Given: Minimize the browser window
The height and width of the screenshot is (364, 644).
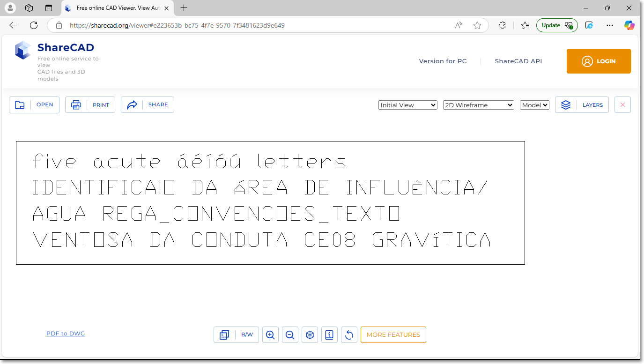Looking at the screenshot, I should [586, 8].
